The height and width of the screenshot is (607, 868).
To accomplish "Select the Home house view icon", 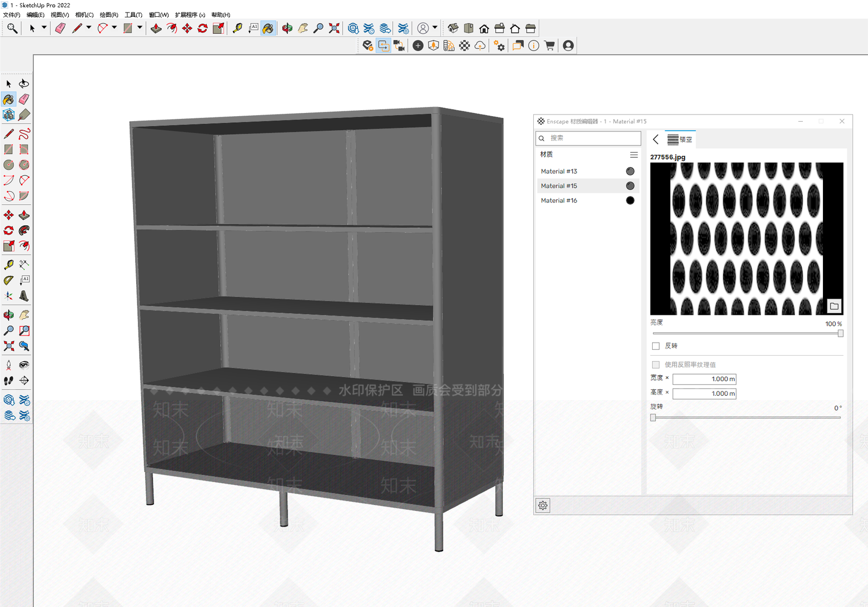I will pos(484,28).
